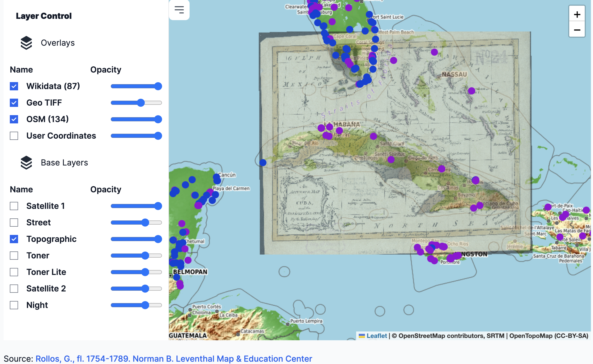The width and height of the screenshot is (593, 364).
Task: Adjust the Night opacity slider
Action: (136, 305)
